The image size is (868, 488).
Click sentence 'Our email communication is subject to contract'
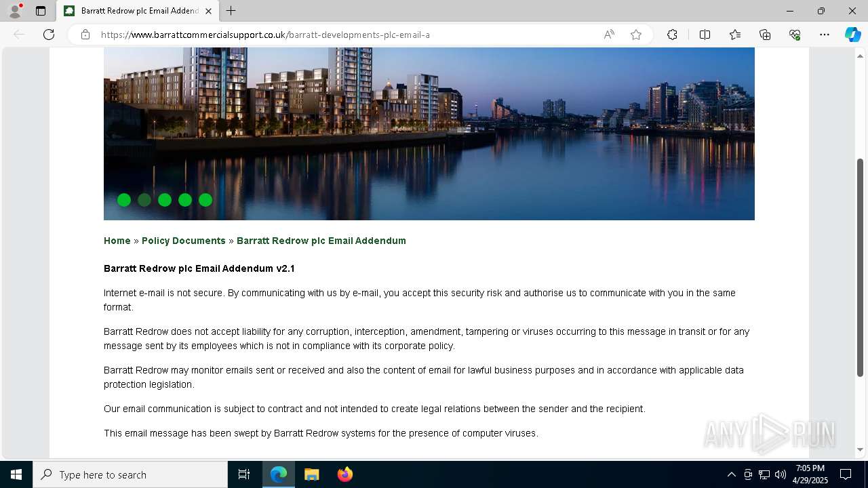click(374, 409)
